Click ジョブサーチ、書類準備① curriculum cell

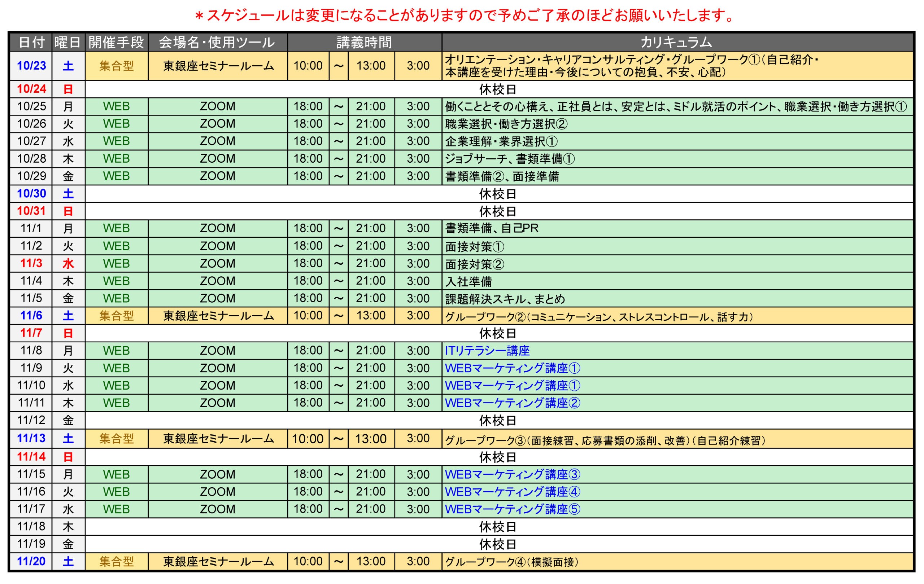[677, 159]
